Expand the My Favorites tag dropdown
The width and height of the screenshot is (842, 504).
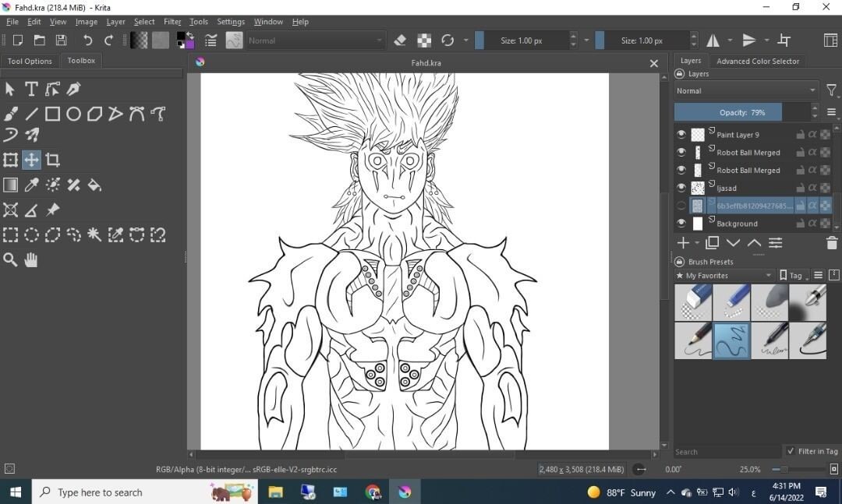coord(723,274)
